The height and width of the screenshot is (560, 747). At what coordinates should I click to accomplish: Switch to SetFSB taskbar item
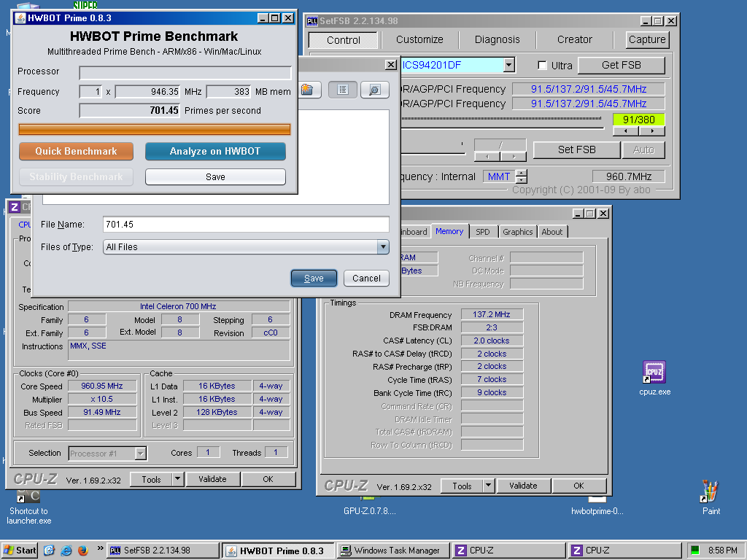click(x=163, y=551)
